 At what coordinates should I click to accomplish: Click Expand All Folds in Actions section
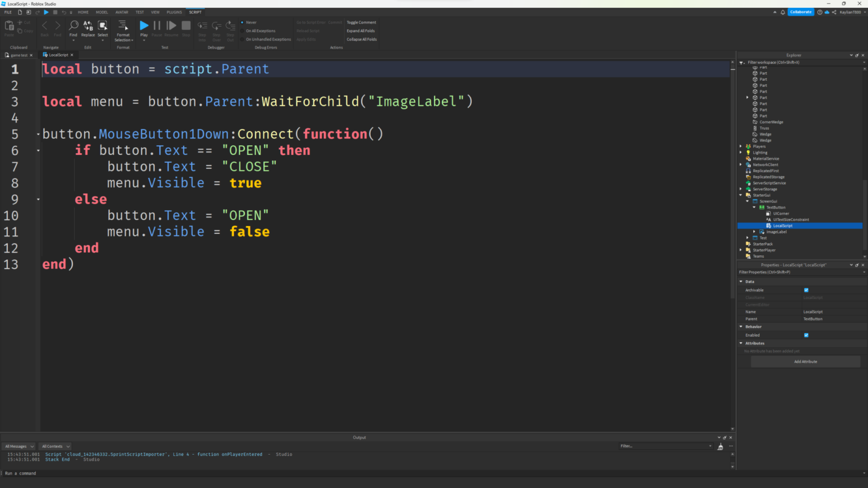tap(361, 30)
